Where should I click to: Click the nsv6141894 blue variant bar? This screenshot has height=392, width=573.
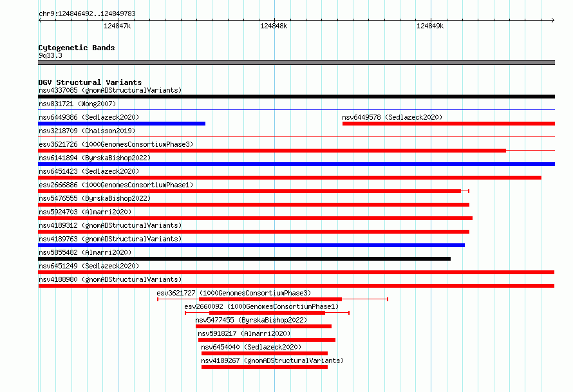click(296, 164)
